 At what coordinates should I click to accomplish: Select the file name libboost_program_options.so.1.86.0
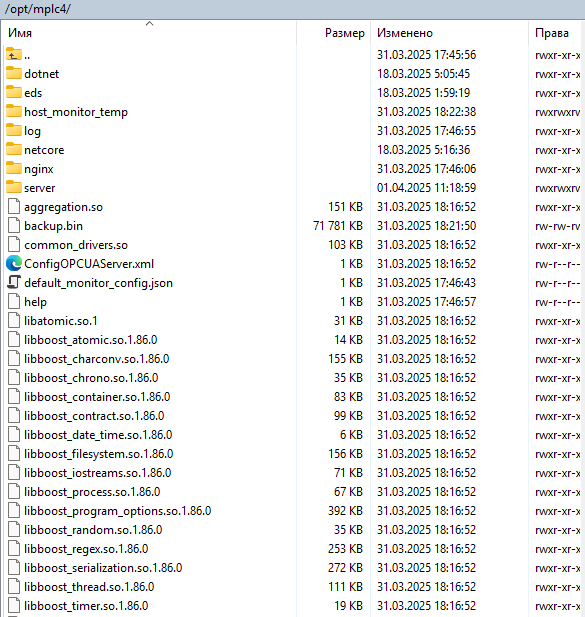point(118,511)
